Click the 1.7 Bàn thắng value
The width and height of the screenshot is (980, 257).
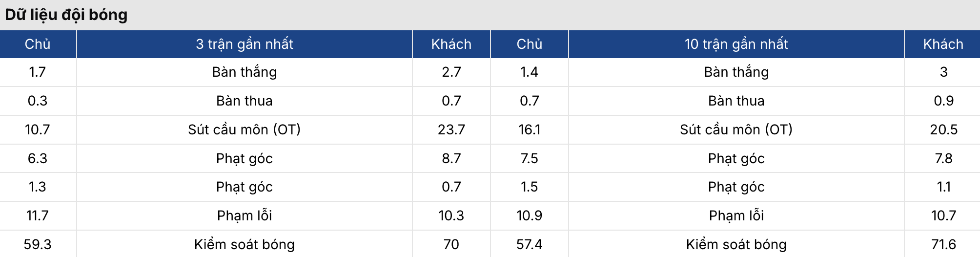tap(38, 72)
